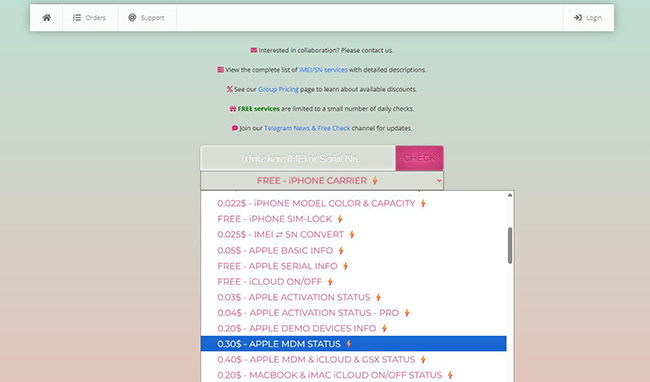650x382 pixels.
Task: Select 0.05$ APPLE BASIC INFO option
Action: pos(354,250)
